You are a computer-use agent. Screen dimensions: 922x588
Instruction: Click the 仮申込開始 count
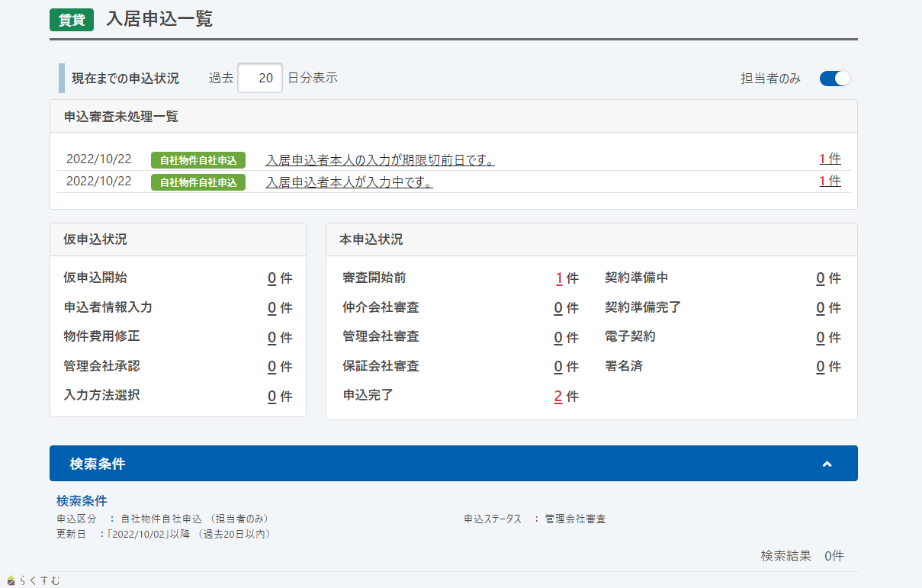tap(271, 278)
